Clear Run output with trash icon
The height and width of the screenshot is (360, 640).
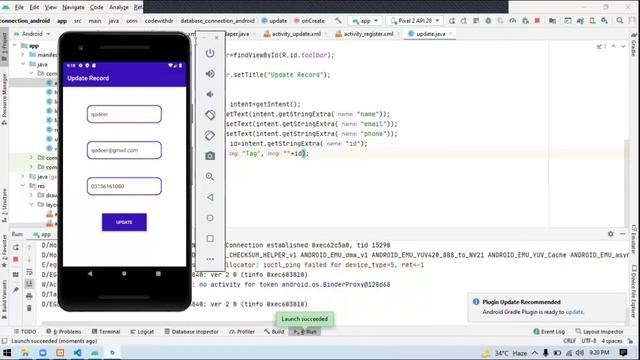point(29,308)
